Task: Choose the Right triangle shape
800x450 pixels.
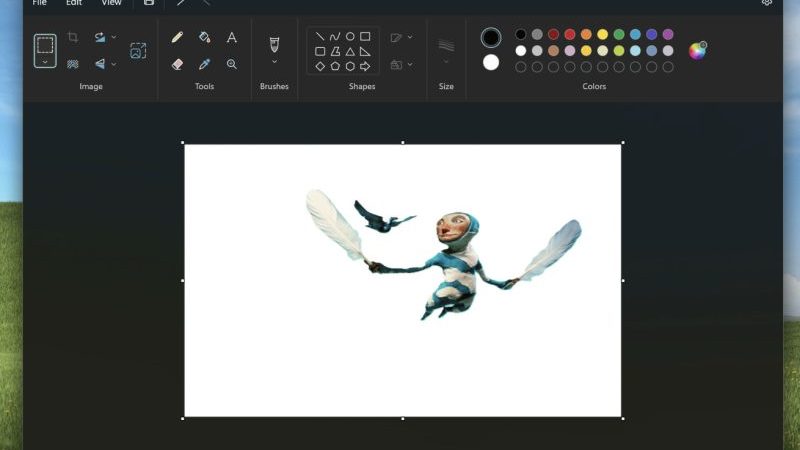Action: pyautogui.click(x=365, y=51)
